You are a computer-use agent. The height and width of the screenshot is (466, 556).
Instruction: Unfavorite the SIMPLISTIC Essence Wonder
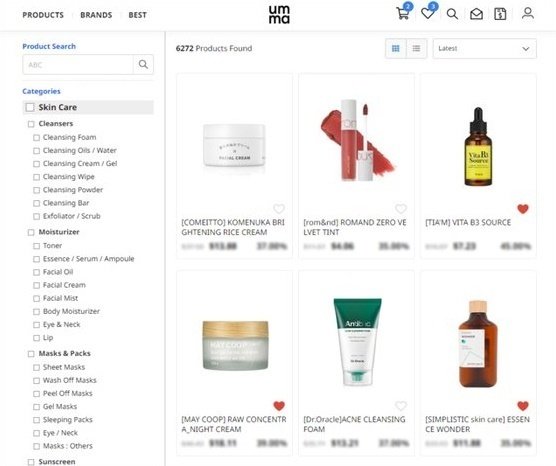pyautogui.click(x=523, y=405)
